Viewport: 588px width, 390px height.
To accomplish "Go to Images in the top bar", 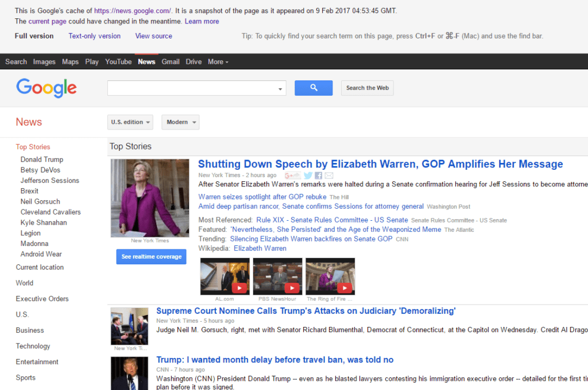I will click(x=44, y=62).
